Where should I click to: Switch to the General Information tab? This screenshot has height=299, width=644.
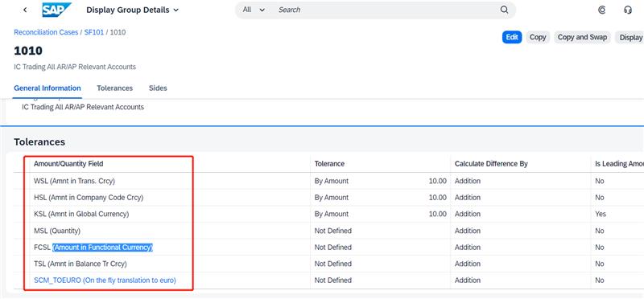[x=47, y=88]
